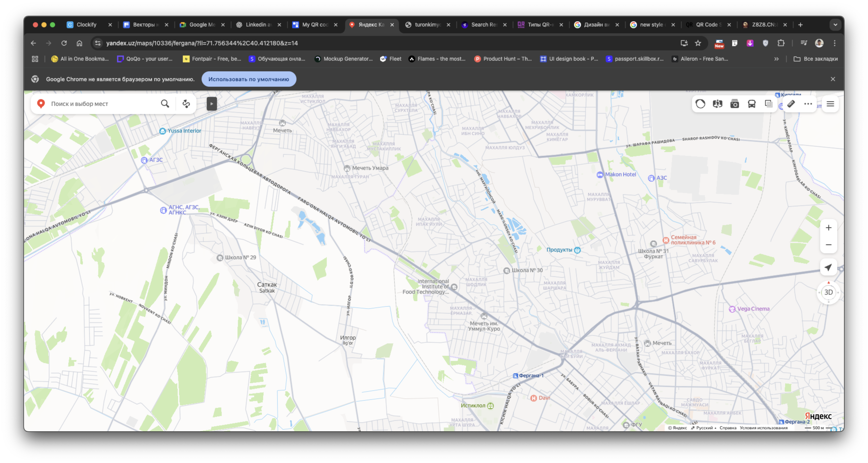The height and width of the screenshot is (463, 868).
Task: Zoom in with the plus button
Action: click(x=828, y=228)
